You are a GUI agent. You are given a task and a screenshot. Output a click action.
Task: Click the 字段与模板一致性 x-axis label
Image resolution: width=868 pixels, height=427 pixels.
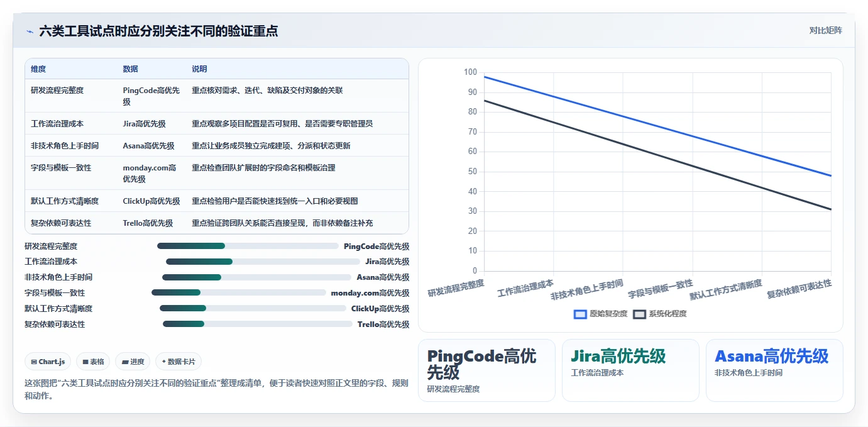click(660, 289)
